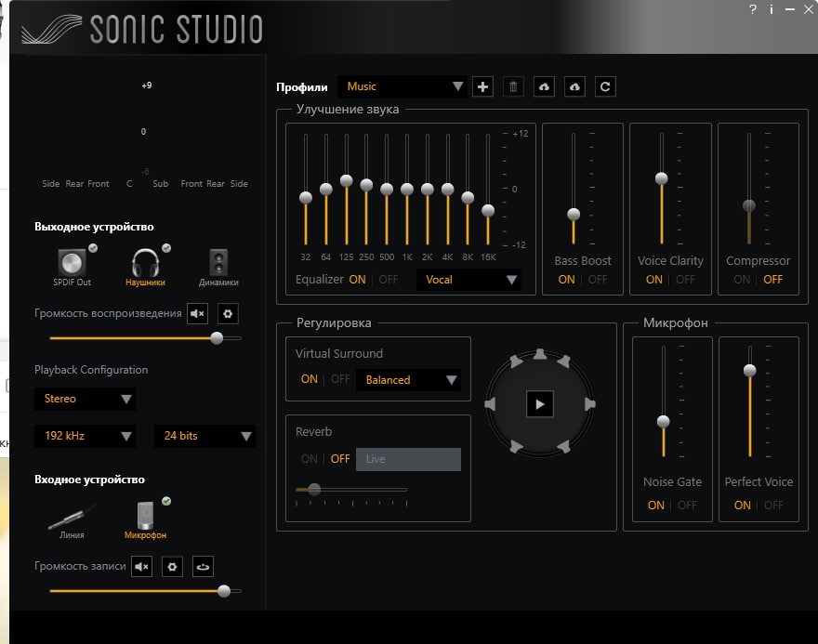Click the Bass Boost level knob
This screenshot has width=818, height=644.
click(x=574, y=215)
